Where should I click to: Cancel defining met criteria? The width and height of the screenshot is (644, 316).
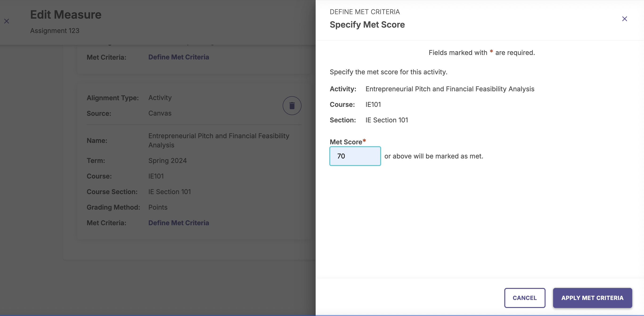click(525, 298)
